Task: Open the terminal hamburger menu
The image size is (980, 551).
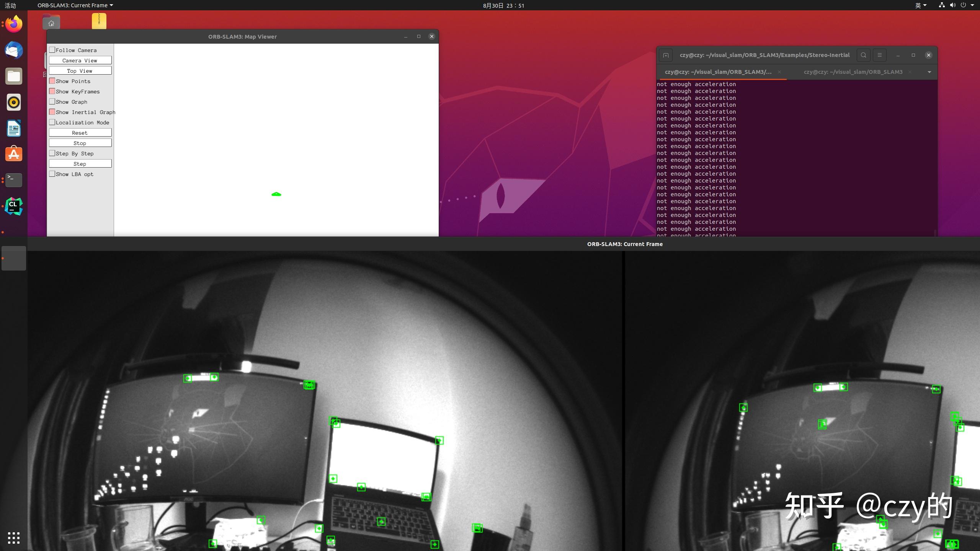Action: point(879,55)
